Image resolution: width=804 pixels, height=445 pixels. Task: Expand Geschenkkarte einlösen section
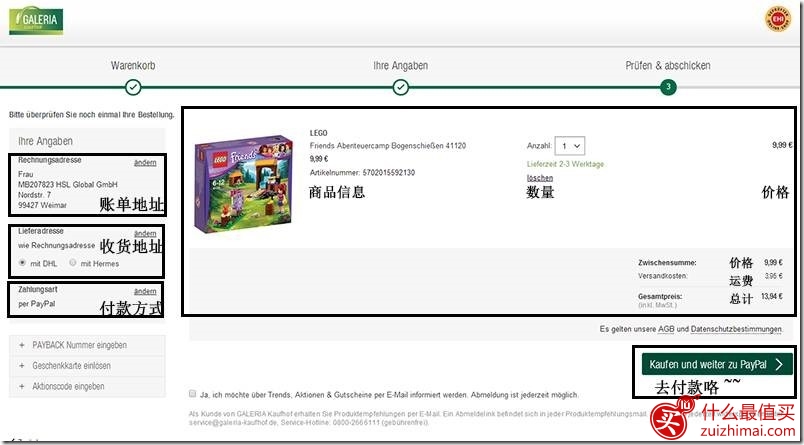pyautogui.click(x=87, y=366)
